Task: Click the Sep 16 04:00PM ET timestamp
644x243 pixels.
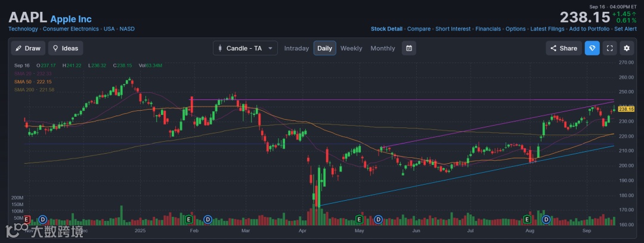Action: tap(613, 7)
